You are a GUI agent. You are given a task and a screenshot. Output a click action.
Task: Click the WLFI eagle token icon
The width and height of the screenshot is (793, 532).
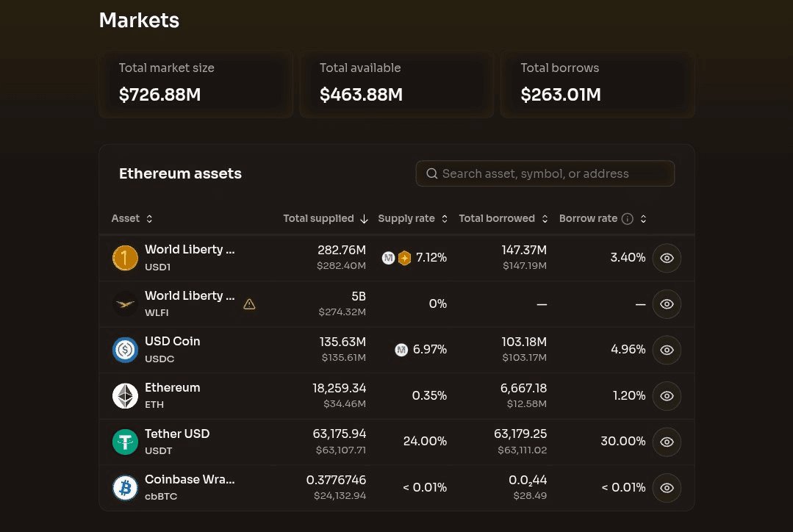125,304
